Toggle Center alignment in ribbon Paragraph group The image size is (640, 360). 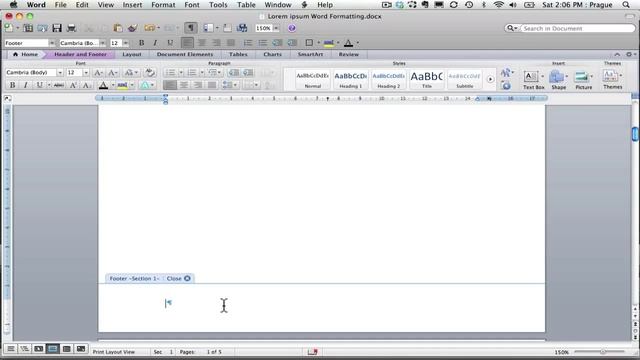pyautogui.click(x=184, y=85)
